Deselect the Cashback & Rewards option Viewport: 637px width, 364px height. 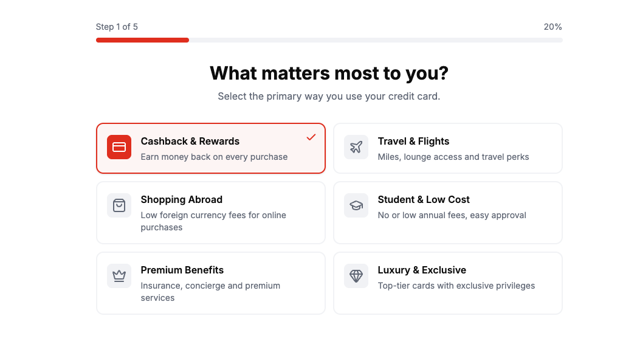pyautogui.click(x=210, y=148)
